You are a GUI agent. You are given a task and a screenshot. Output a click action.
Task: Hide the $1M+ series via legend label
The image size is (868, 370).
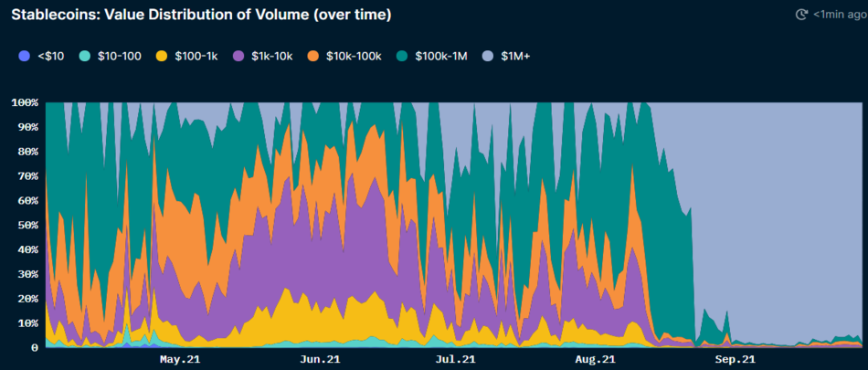pos(515,57)
